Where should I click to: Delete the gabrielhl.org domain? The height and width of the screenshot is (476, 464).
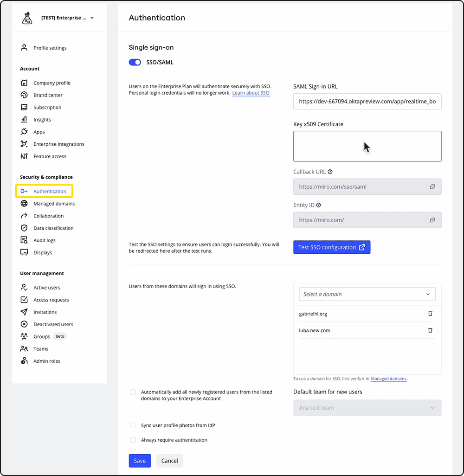[430, 314]
